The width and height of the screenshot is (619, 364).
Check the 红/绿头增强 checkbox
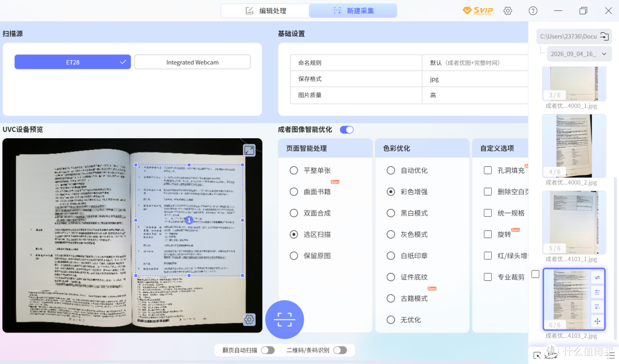pos(488,256)
